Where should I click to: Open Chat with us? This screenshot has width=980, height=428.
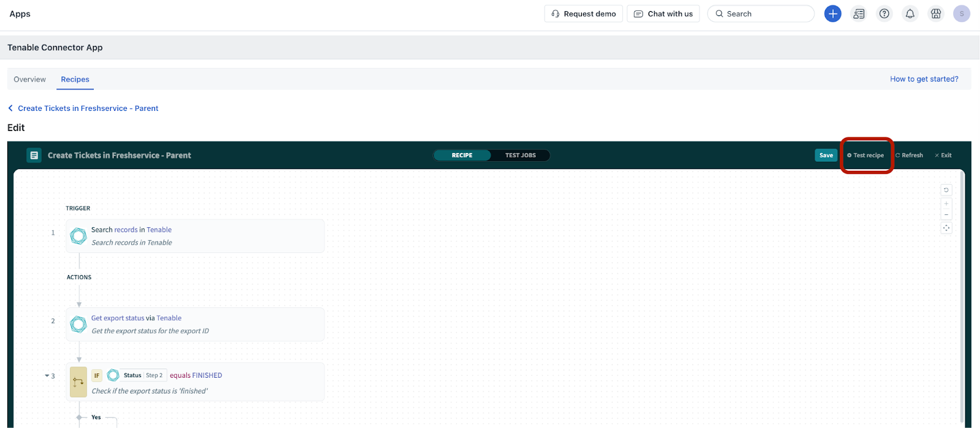pyautogui.click(x=663, y=13)
